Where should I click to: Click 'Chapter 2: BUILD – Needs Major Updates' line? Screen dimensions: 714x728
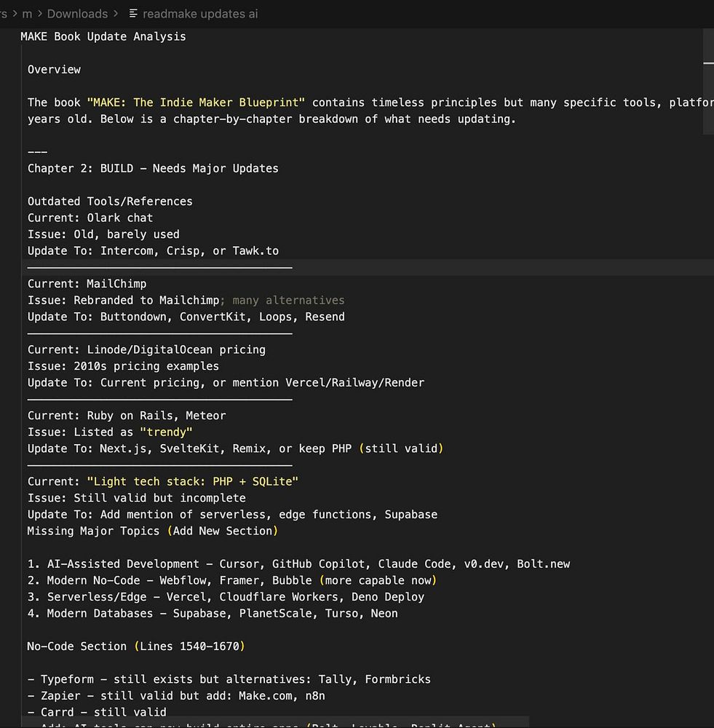click(153, 169)
